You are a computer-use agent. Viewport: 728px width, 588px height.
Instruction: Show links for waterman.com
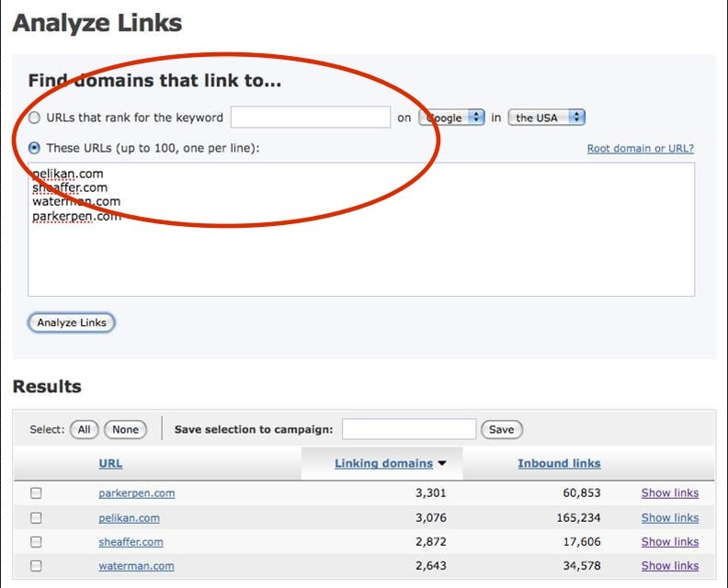pyautogui.click(x=670, y=566)
